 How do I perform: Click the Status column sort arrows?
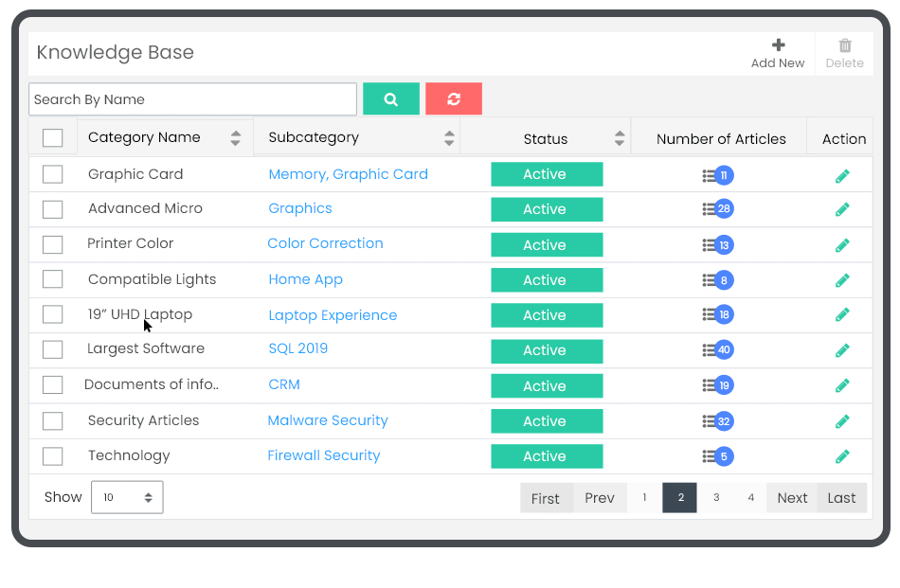click(x=621, y=136)
